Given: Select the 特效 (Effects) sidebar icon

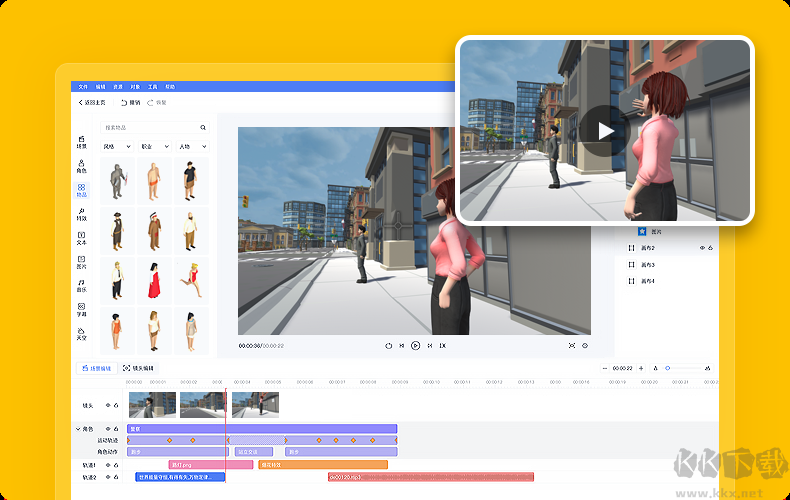Looking at the screenshot, I should 82,213.
